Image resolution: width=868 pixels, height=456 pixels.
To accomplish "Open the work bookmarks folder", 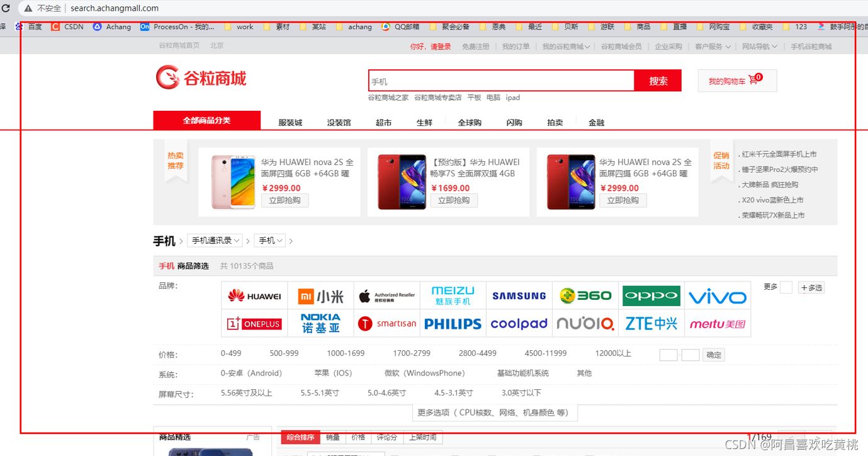I will [x=239, y=26].
